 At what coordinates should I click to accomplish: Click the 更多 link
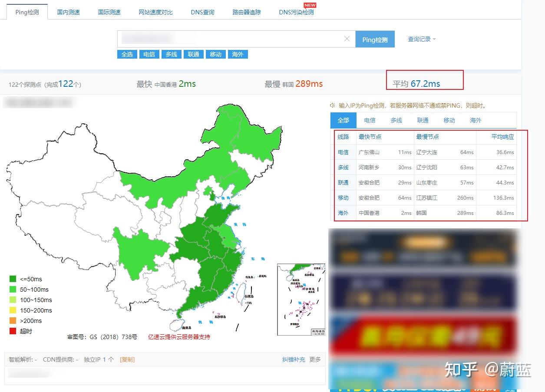pyautogui.click(x=315, y=360)
